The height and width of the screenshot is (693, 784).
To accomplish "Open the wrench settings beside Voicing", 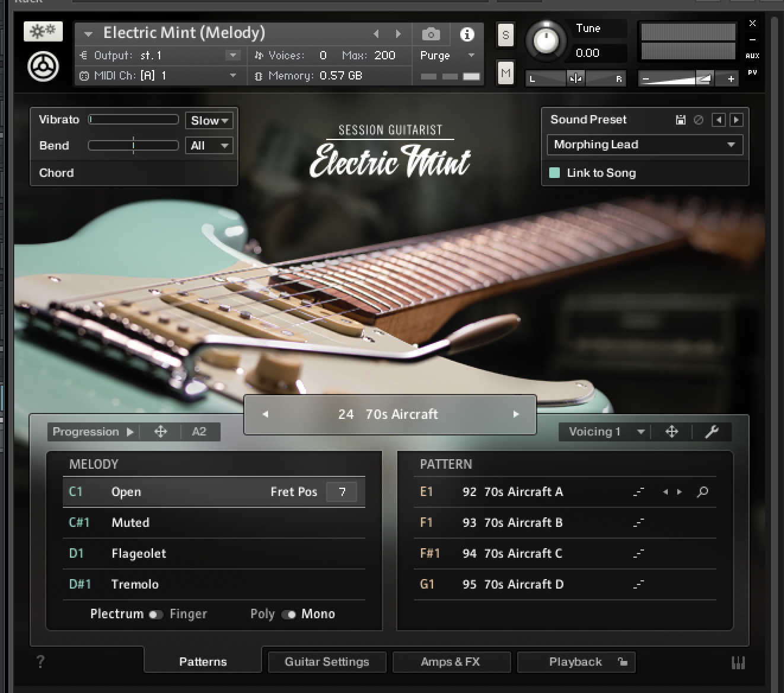I will tap(712, 432).
